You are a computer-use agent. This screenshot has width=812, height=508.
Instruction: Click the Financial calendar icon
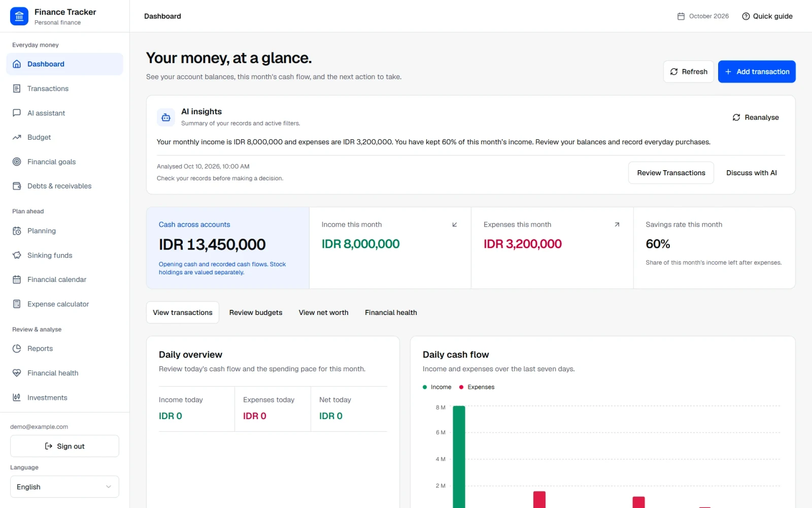(x=17, y=279)
